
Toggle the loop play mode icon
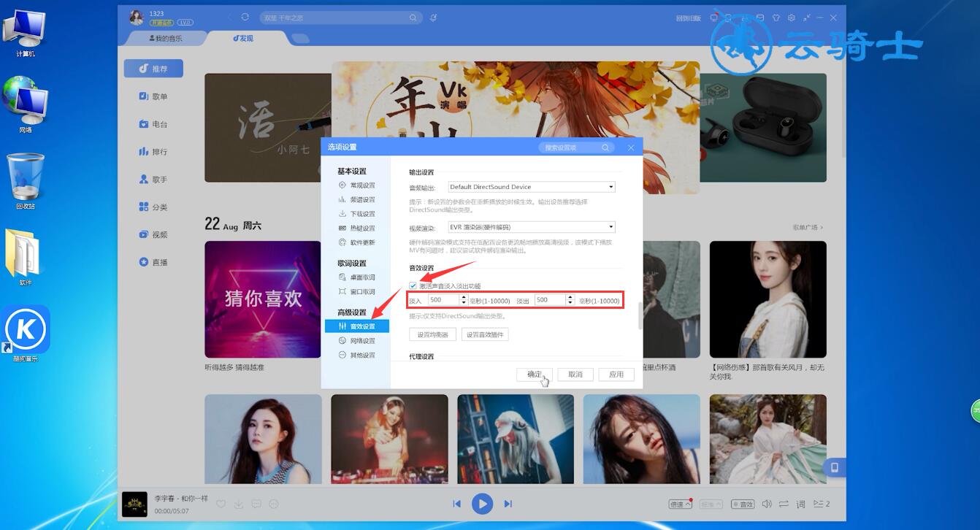[x=784, y=504]
